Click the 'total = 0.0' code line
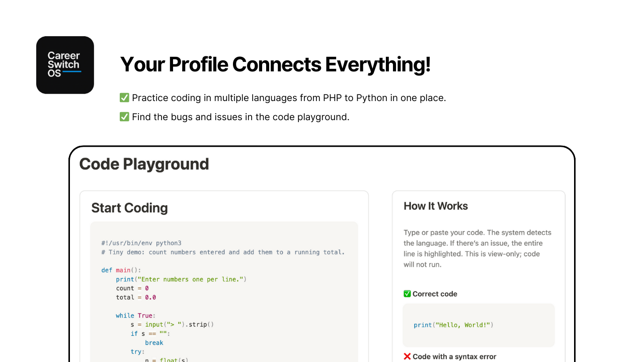The height and width of the screenshot is (362, 644). tap(136, 297)
